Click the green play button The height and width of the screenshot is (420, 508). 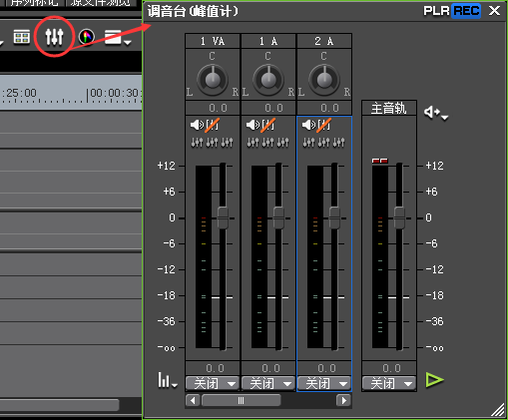point(434,380)
